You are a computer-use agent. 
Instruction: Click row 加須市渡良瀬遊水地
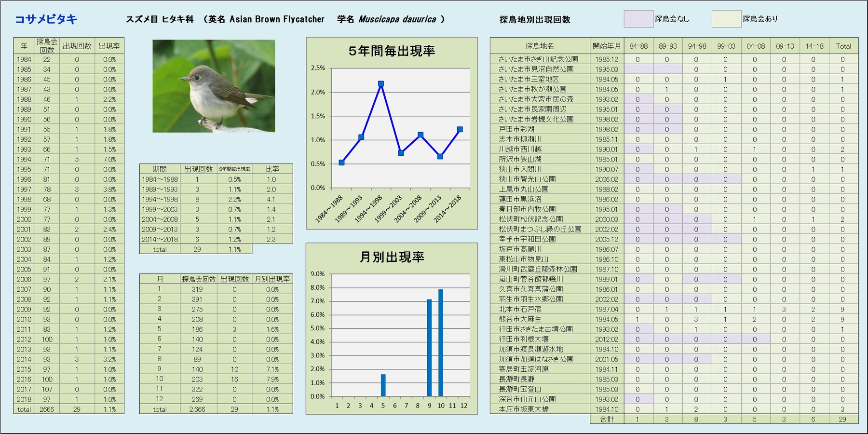click(674, 349)
